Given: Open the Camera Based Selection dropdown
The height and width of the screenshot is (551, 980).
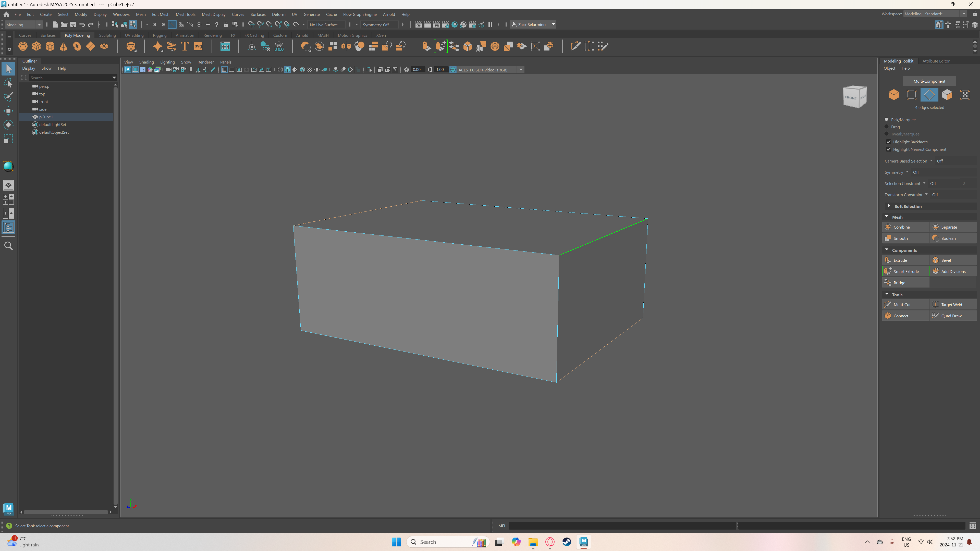Looking at the screenshot, I should [931, 161].
